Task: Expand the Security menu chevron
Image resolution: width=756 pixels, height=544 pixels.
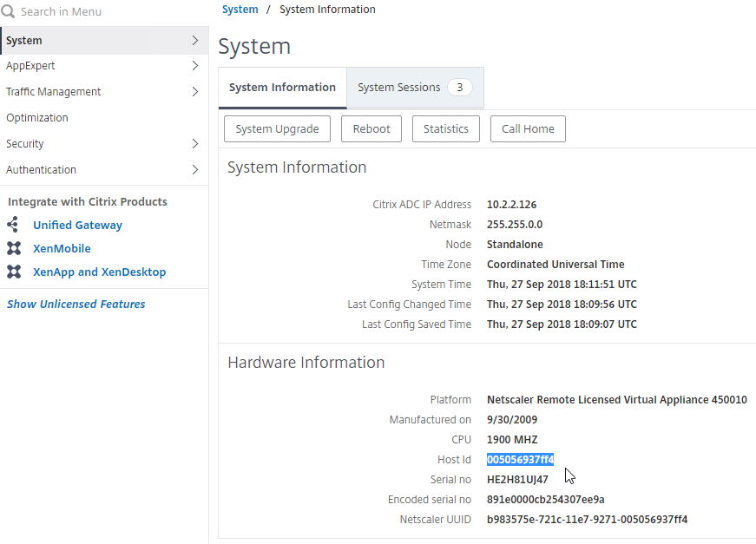Action: (194, 143)
